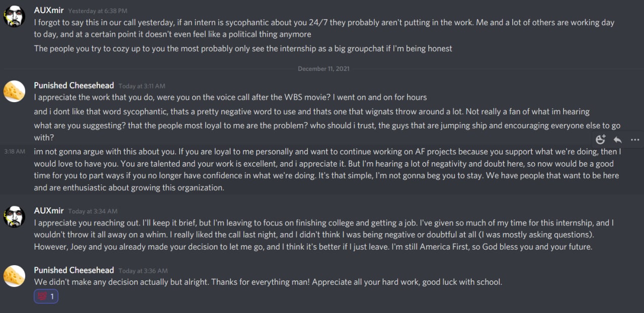The image size is (644, 313).
Task: Click AUXmir username at 3:34 AM
Action: pyautogui.click(x=49, y=211)
